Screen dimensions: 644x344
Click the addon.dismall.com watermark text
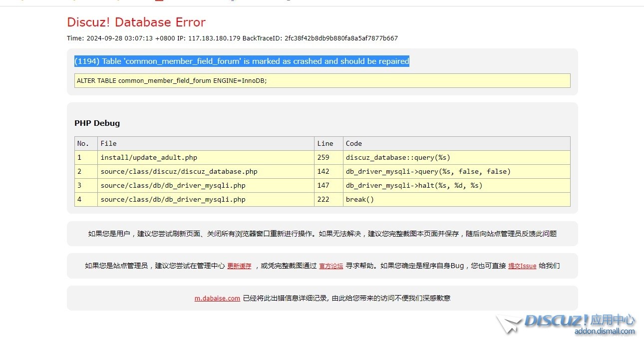point(605,331)
